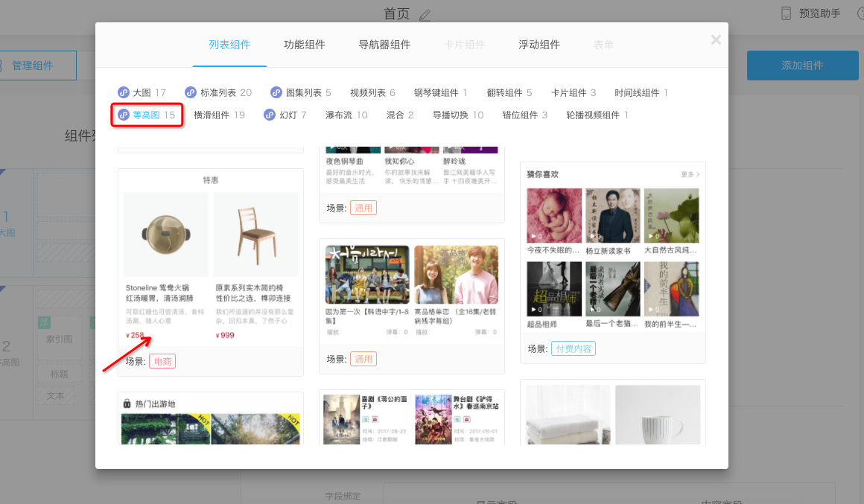Click the pencil edit icon next to 首页
Image resolution: width=864 pixels, height=504 pixels.
coord(425,15)
